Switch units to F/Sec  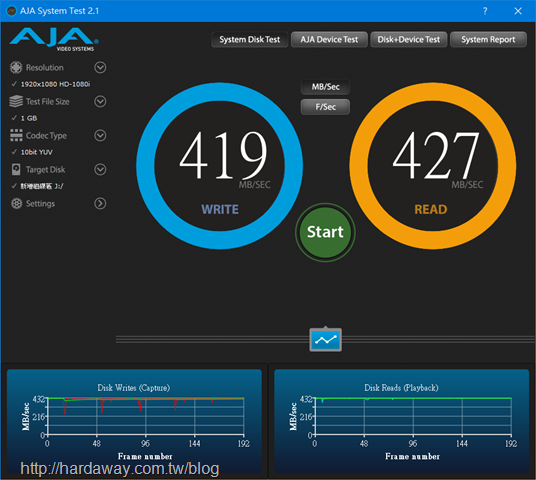(x=325, y=107)
